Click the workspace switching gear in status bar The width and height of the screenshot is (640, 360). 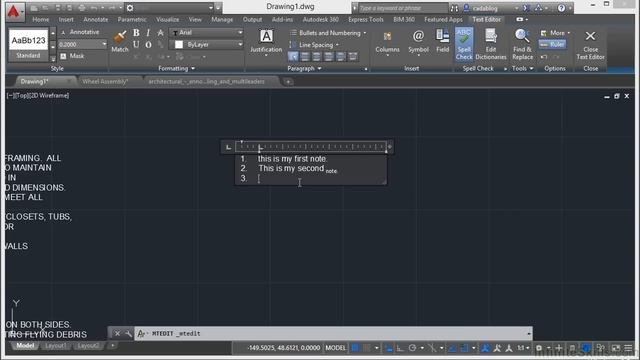point(539,348)
